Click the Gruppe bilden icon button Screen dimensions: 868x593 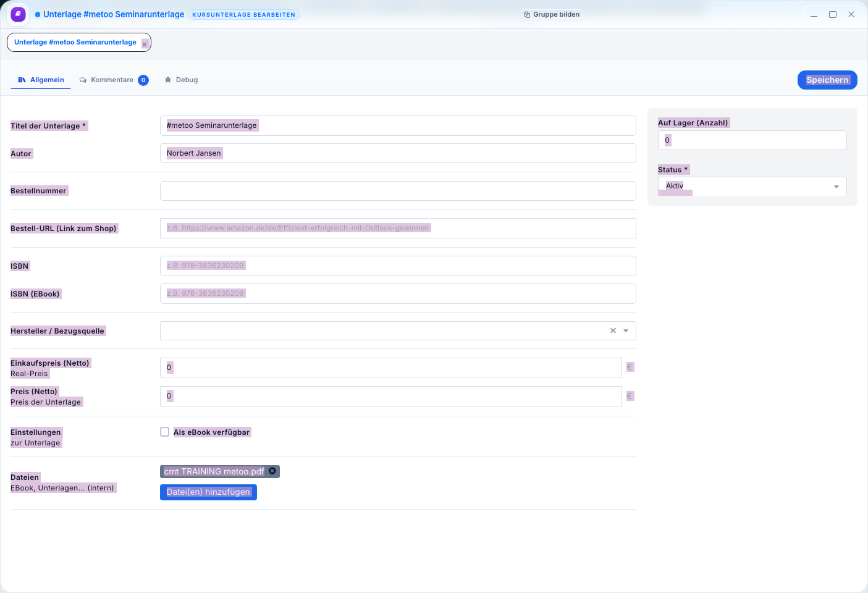[526, 15]
